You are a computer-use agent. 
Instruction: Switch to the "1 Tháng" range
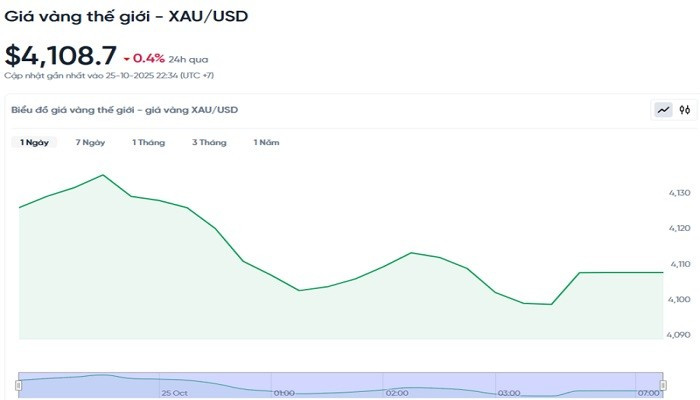(x=148, y=143)
